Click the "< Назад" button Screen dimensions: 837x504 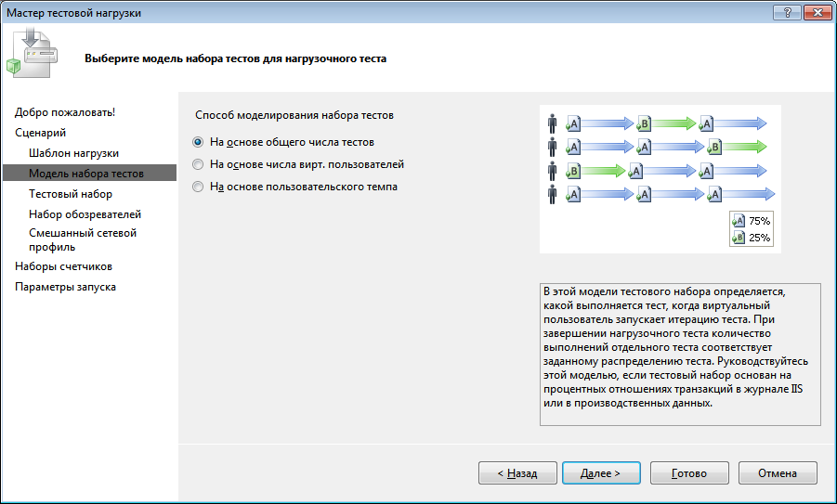pyautogui.click(x=517, y=473)
